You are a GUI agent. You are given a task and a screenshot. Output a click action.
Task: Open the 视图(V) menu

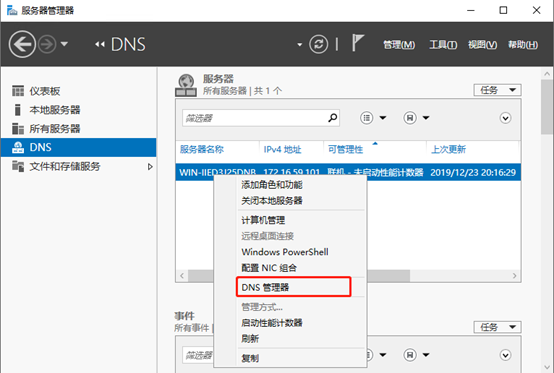click(x=482, y=45)
